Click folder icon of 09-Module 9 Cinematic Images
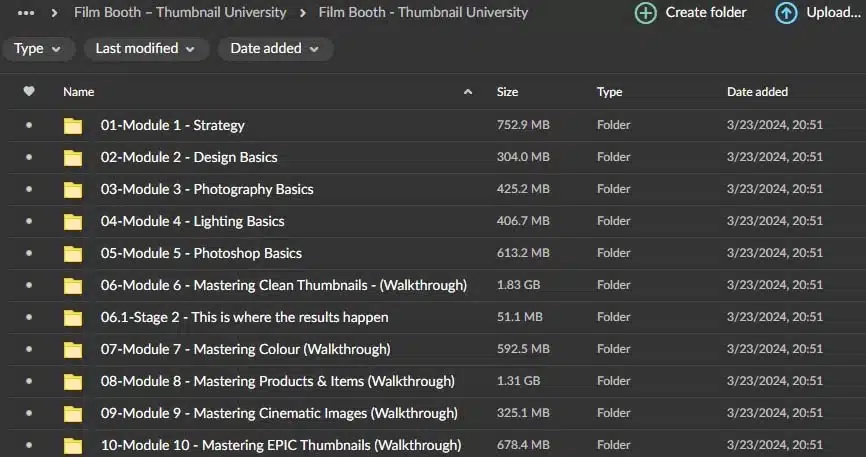This screenshot has height=457, width=866. click(73, 414)
